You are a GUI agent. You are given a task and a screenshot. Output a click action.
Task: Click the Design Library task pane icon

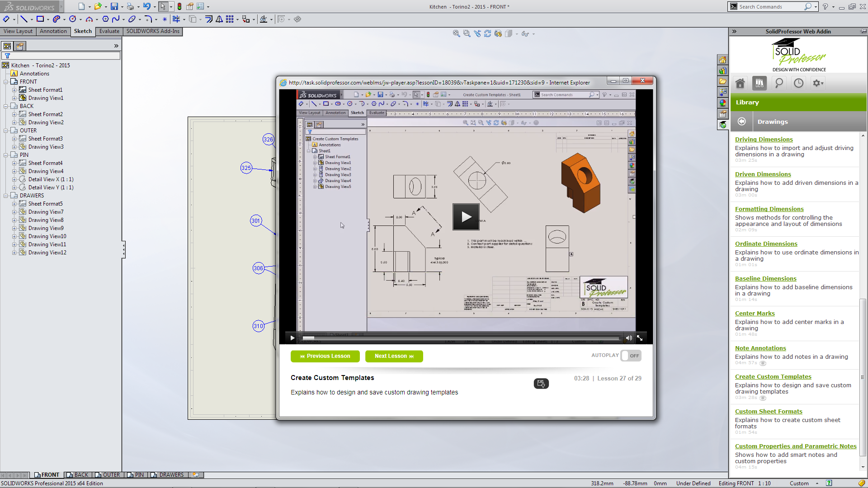722,70
